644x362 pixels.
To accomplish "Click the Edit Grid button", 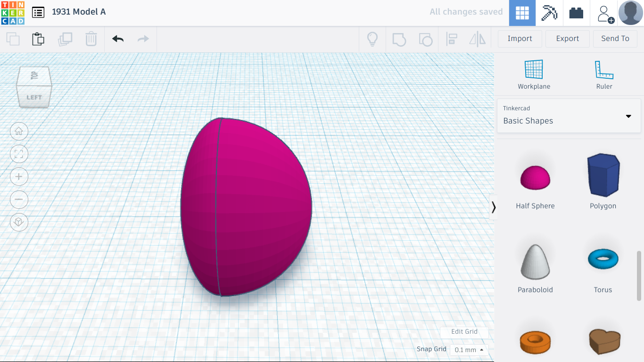I will click(x=464, y=332).
